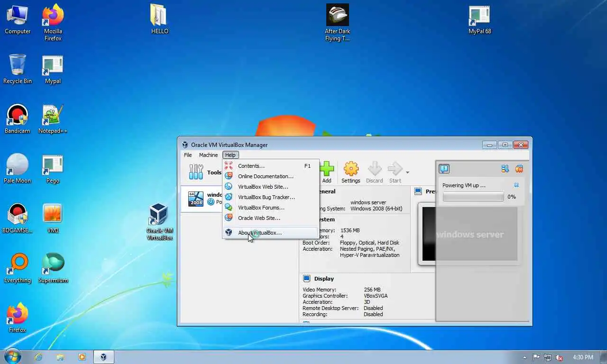
Task: Open the Machine menu
Action: 208,155
